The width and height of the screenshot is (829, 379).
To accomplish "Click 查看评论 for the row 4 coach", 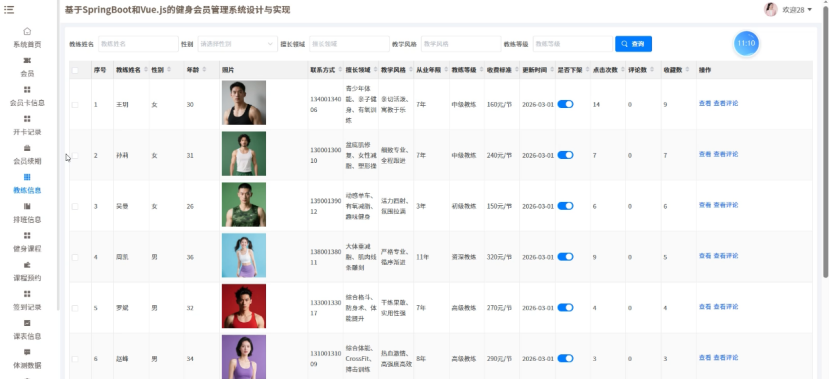I will pos(726,256).
